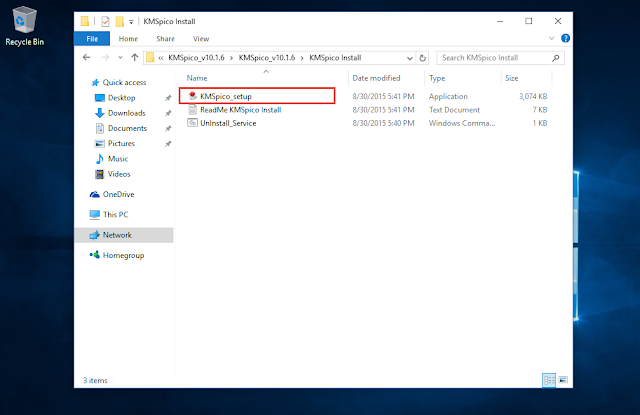Switch to the Share ribbon tab
The image size is (640, 415).
click(x=165, y=39)
